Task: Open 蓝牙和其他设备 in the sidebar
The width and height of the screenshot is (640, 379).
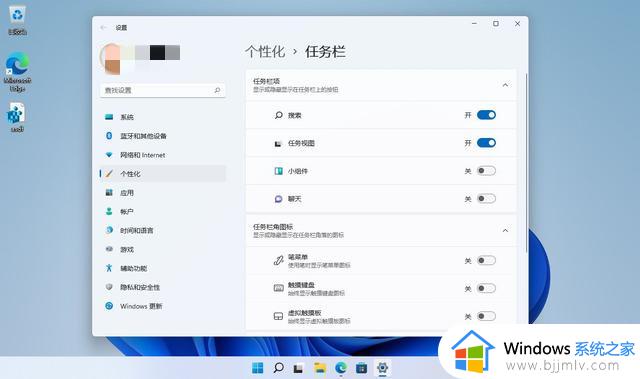Action: (x=163, y=136)
